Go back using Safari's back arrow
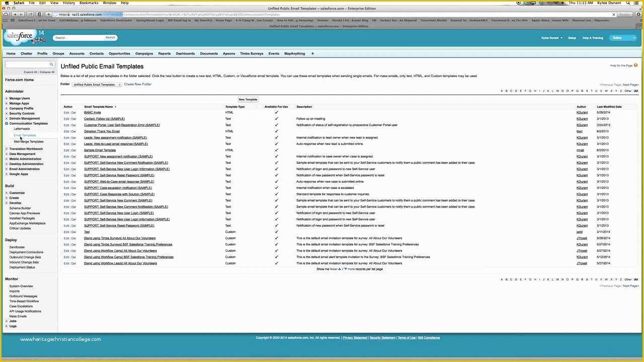 click(x=15, y=15)
